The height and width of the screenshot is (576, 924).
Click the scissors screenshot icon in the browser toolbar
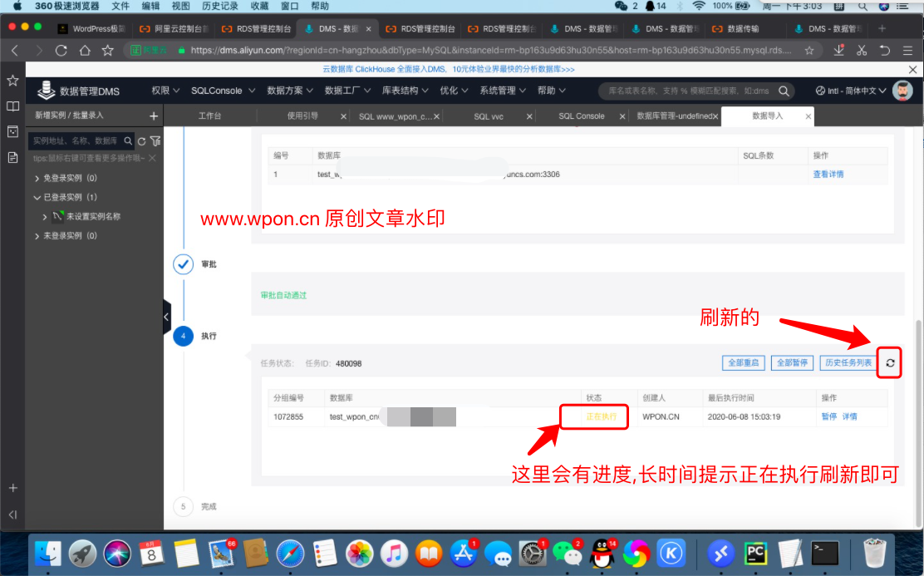pyautogui.click(x=862, y=50)
